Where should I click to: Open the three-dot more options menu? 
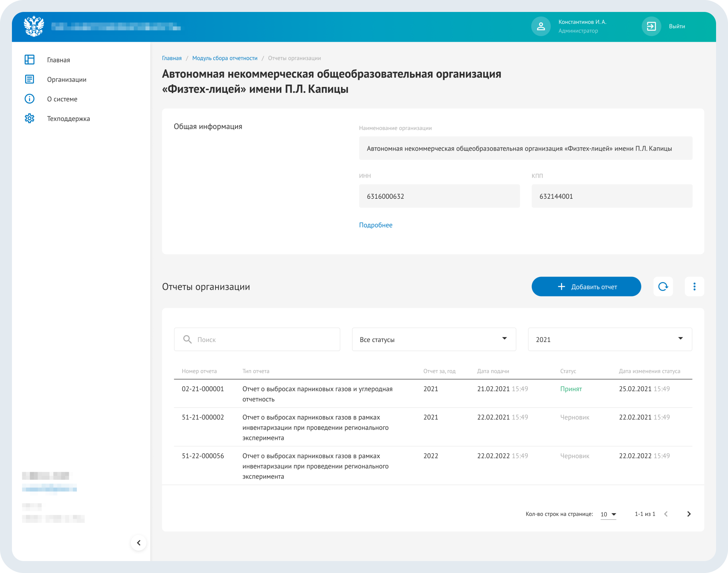[x=694, y=286]
